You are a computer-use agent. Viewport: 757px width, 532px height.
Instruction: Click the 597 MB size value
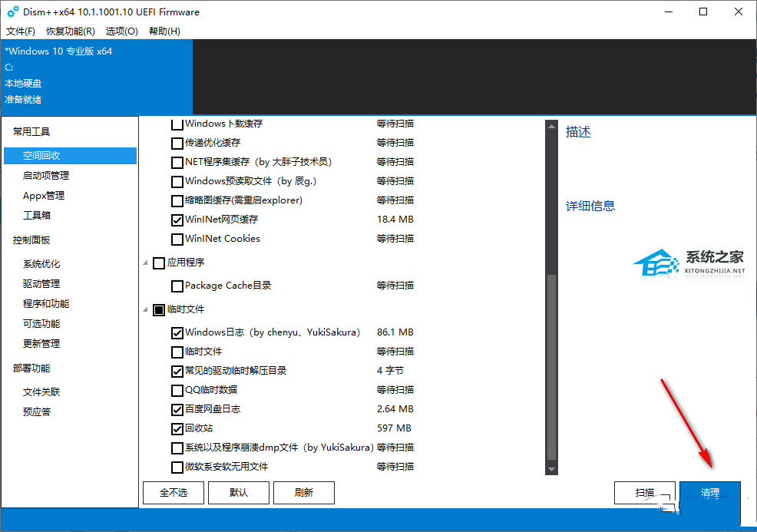[394, 428]
